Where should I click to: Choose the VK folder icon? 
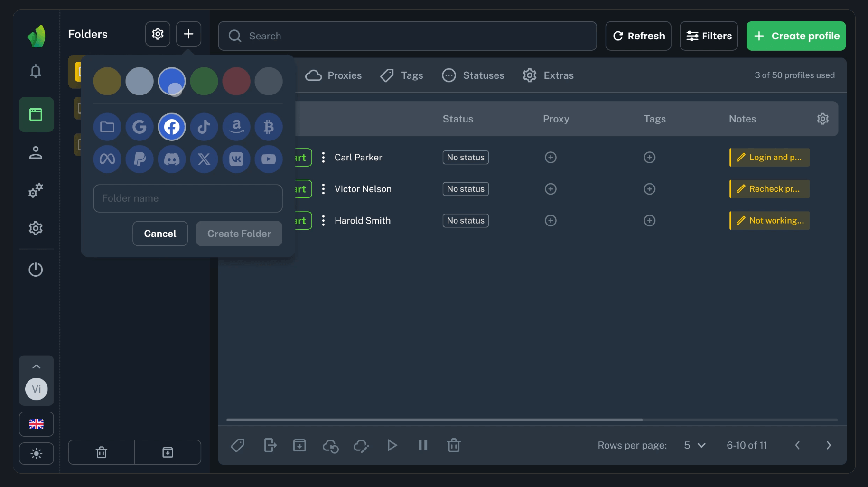(x=236, y=159)
